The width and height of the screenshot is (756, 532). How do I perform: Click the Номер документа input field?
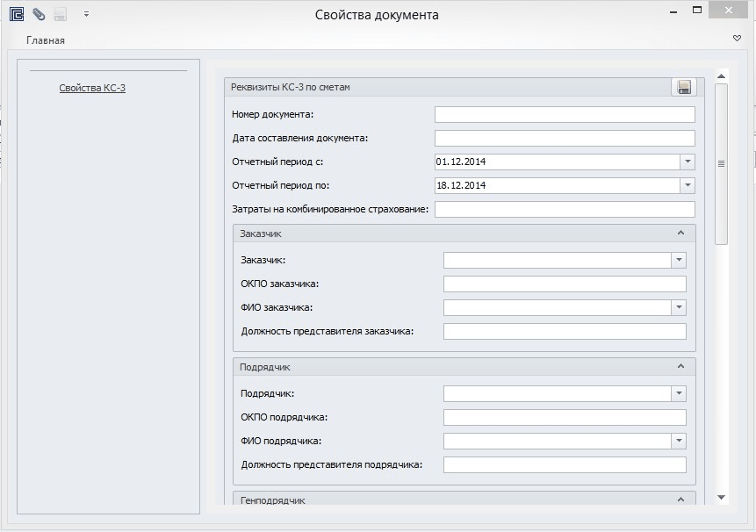(x=565, y=115)
